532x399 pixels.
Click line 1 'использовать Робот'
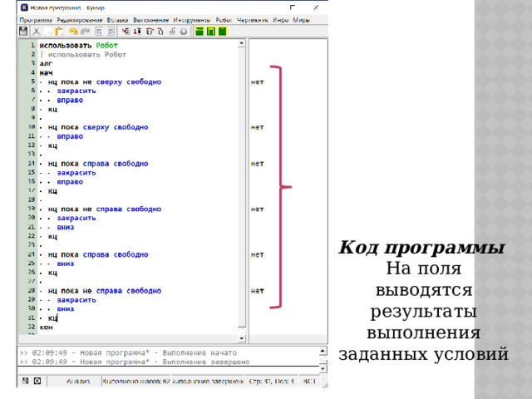tap(78, 46)
